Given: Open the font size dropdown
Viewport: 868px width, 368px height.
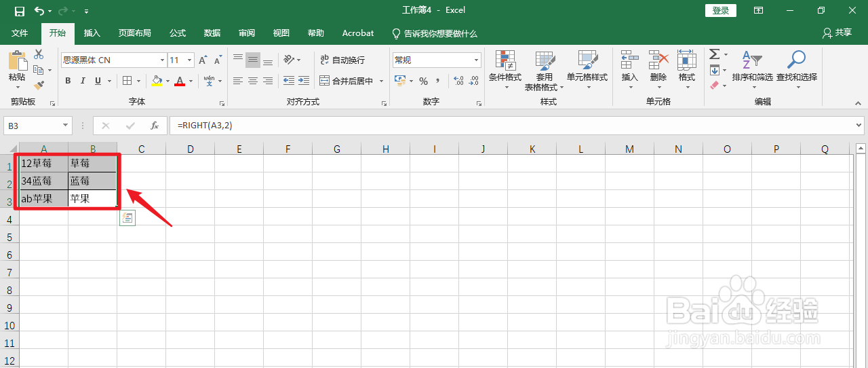Looking at the screenshot, I should pos(190,60).
